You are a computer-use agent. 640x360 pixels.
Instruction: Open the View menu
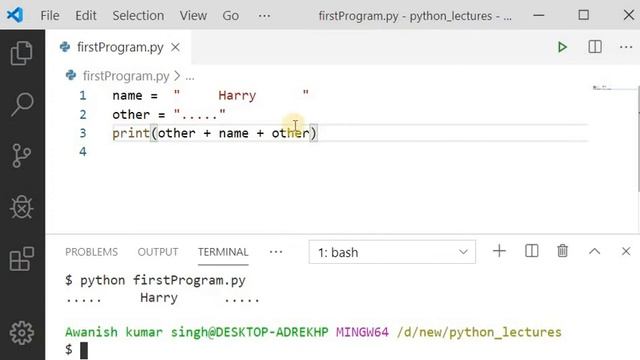(193, 16)
